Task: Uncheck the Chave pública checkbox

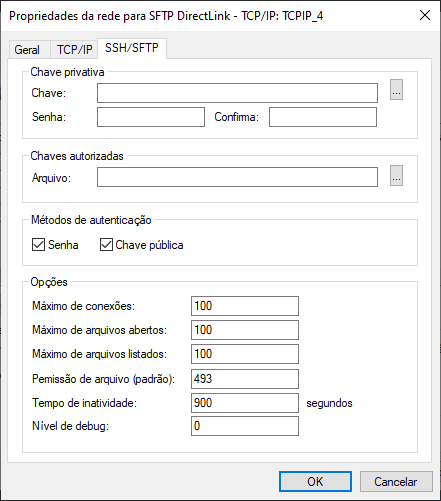Action: [106, 245]
